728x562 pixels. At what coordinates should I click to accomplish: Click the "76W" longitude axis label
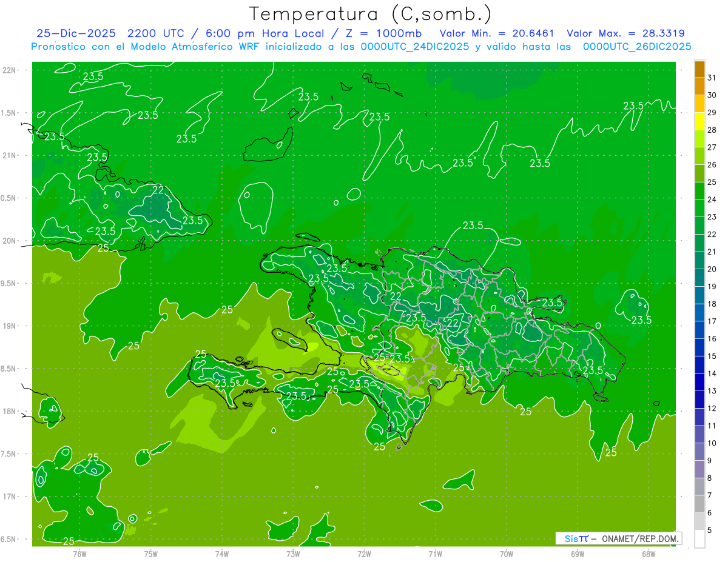point(79,554)
